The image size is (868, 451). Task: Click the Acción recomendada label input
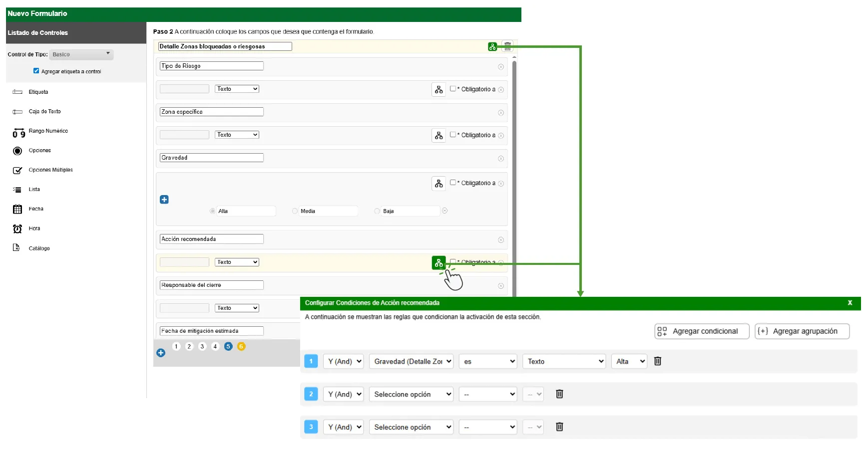[x=212, y=239]
